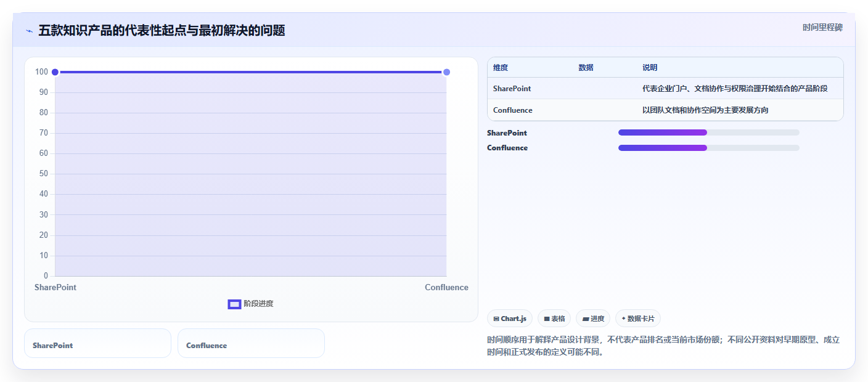Select the SharePoint progress bar

pos(708,132)
